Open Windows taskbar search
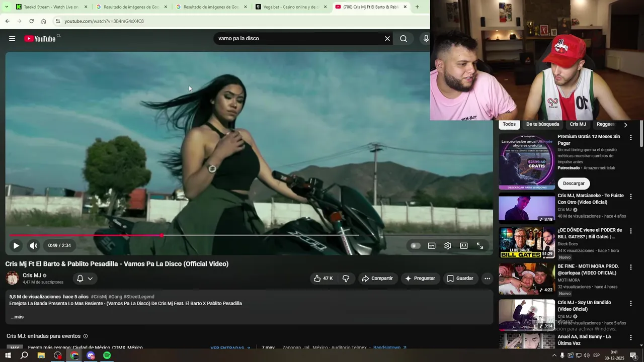The image size is (644, 362). pyautogui.click(x=24, y=355)
